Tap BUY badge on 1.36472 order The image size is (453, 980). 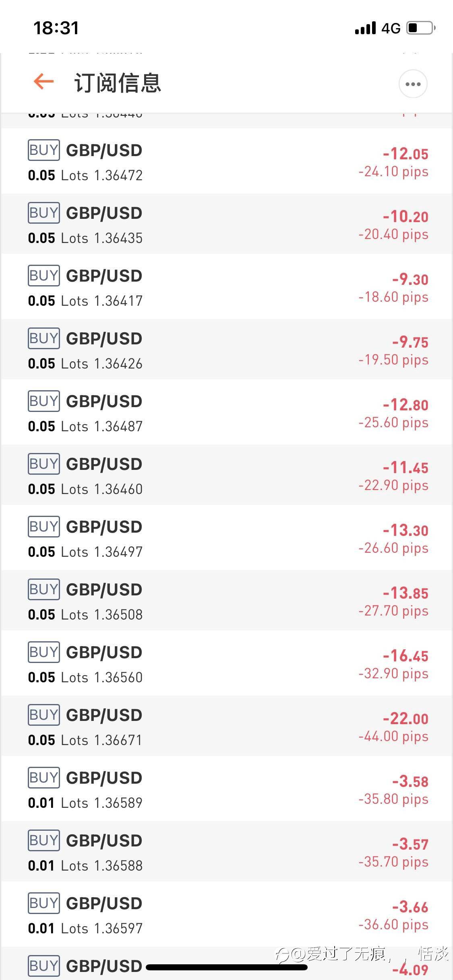[x=44, y=150]
